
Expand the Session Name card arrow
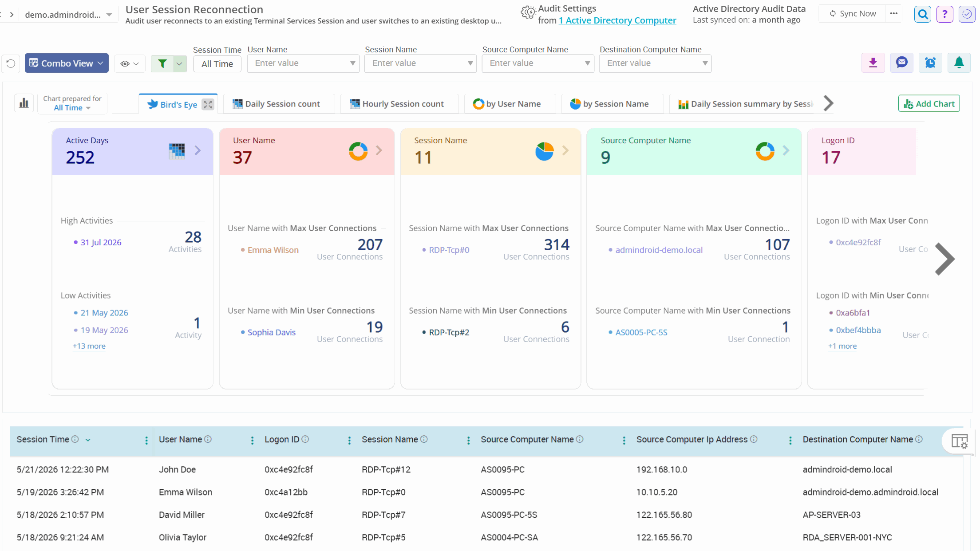tap(565, 150)
